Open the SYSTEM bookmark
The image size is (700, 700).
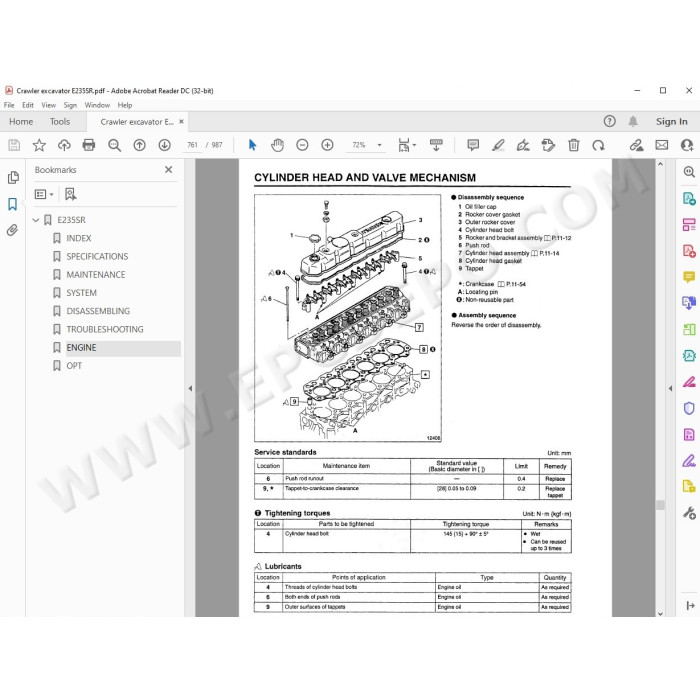[81, 293]
